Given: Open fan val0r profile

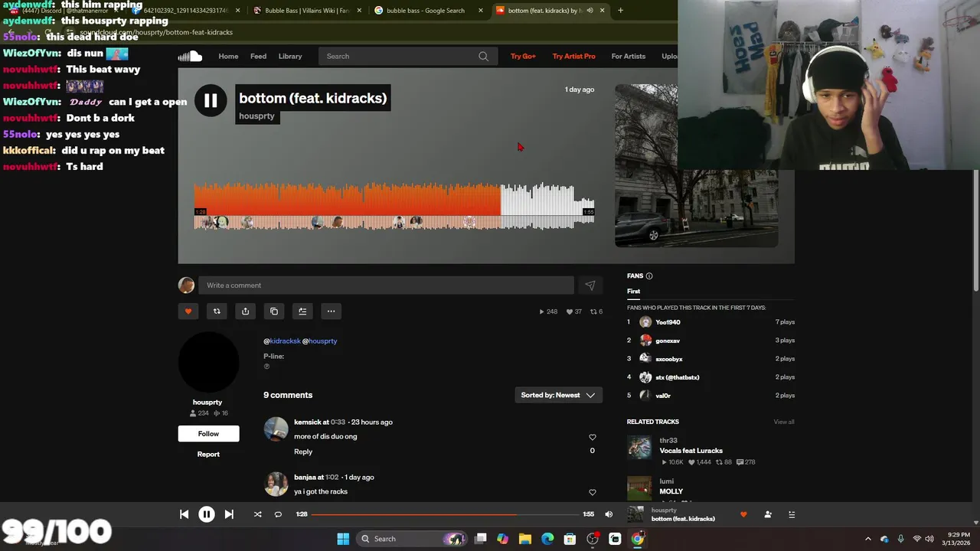Looking at the screenshot, I should tap(663, 396).
